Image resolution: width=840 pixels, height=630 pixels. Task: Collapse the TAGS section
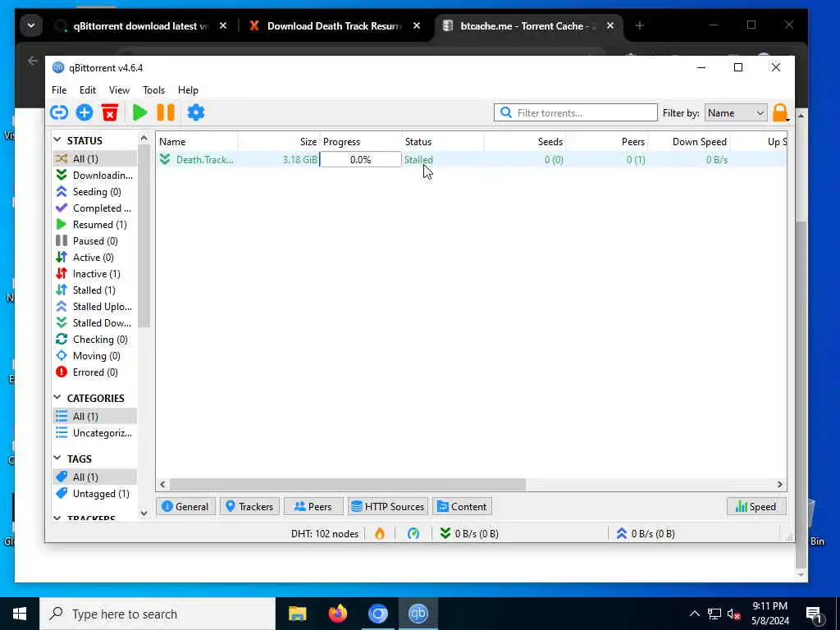pos(57,458)
